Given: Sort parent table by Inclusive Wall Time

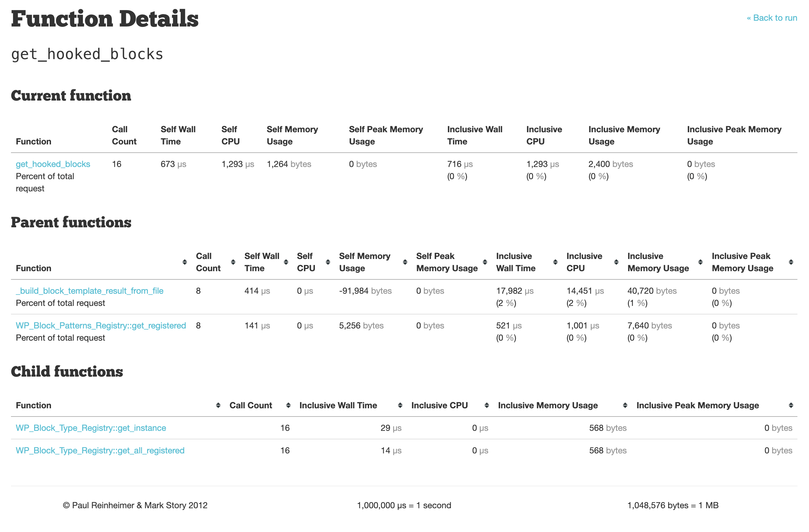Looking at the screenshot, I should (515, 262).
